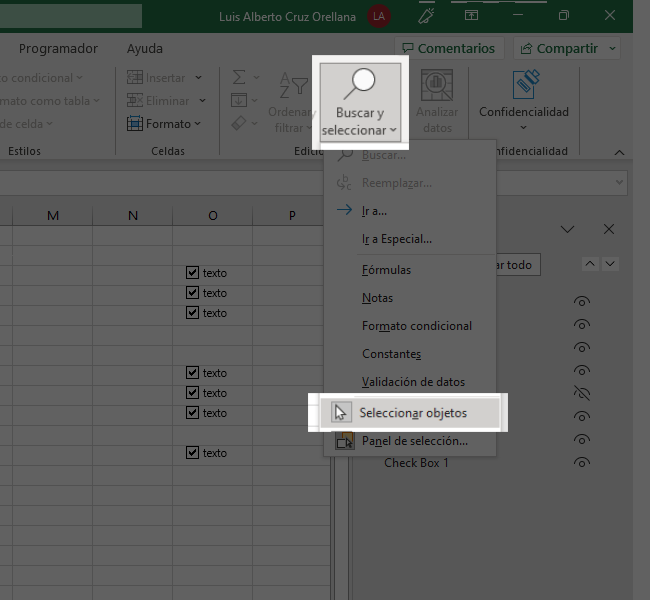Toggle the bottom texto checkbox
Viewport: 650px width, 600px height.
tap(192, 452)
